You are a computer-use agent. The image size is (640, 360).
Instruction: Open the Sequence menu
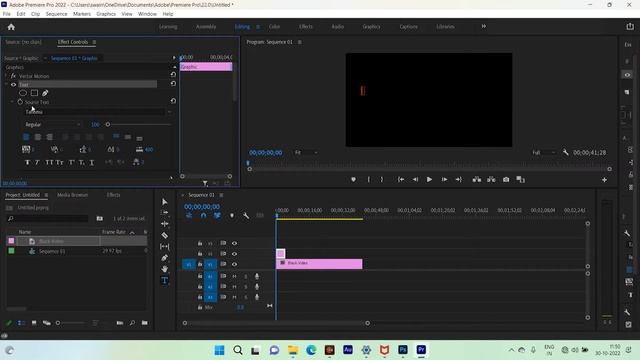coord(56,14)
